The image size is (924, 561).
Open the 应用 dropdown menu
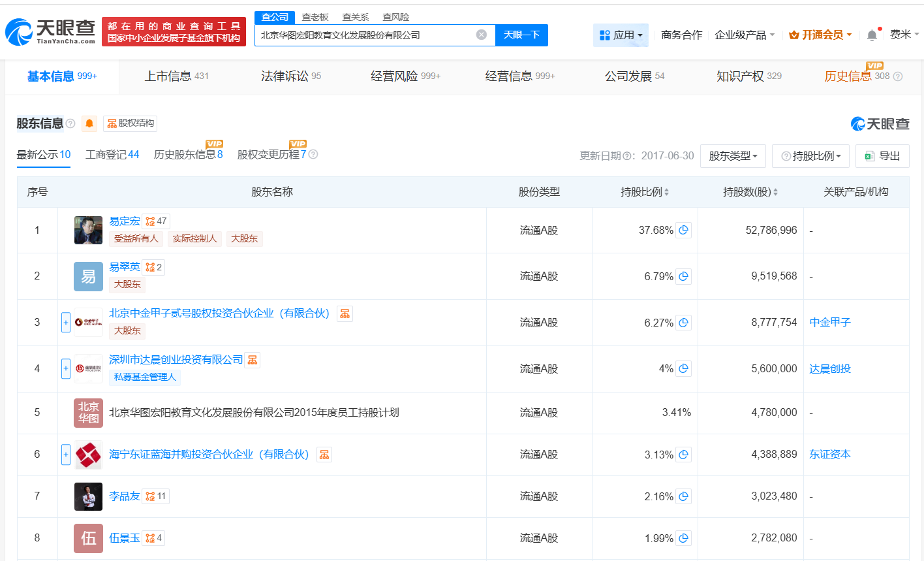(621, 35)
